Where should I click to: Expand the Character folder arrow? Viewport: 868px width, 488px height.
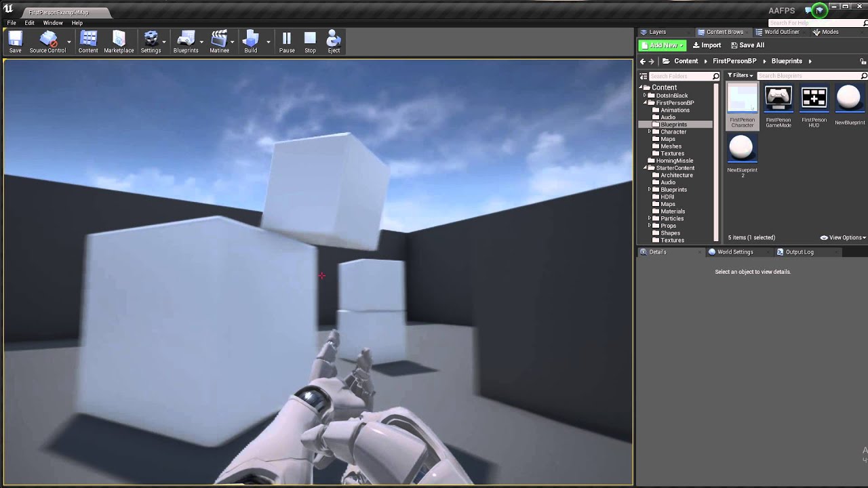tap(650, 132)
